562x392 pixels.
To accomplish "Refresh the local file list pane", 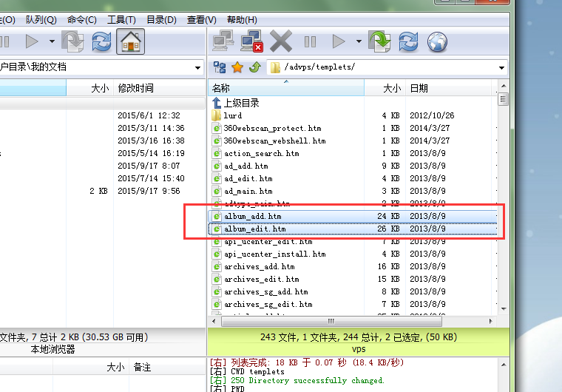I will pos(101,41).
